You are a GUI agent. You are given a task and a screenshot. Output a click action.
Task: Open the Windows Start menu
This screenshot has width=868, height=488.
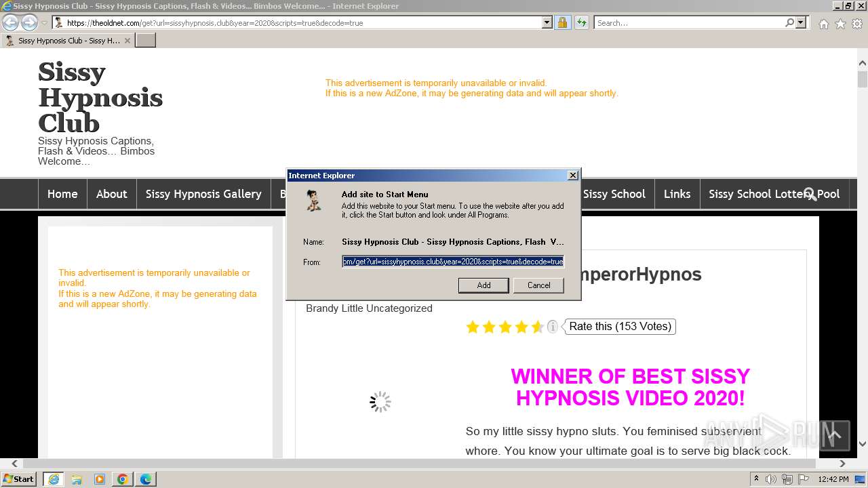(19, 479)
